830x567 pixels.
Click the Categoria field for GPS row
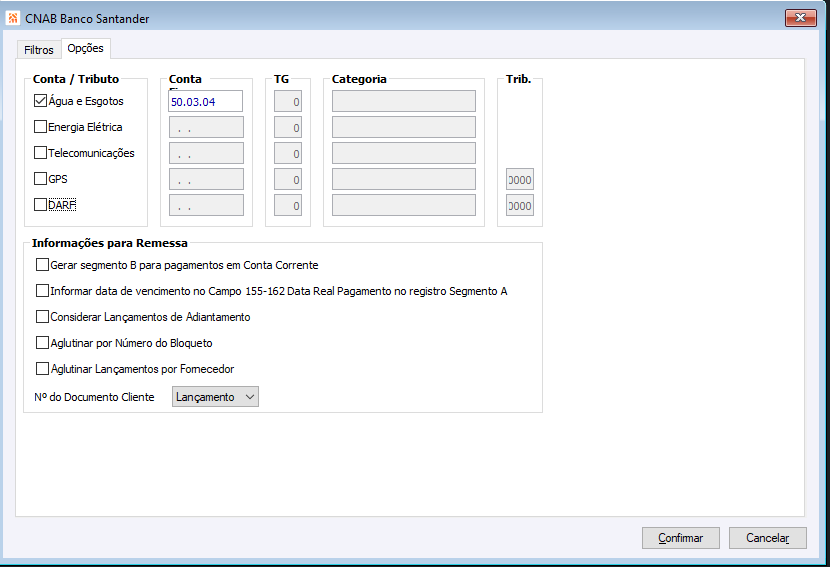pyautogui.click(x=404, y=179)
